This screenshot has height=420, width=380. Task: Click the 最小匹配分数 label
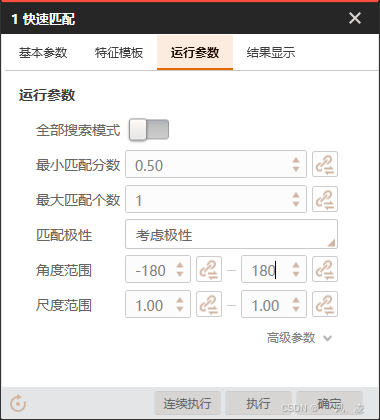tap(78, 165)
